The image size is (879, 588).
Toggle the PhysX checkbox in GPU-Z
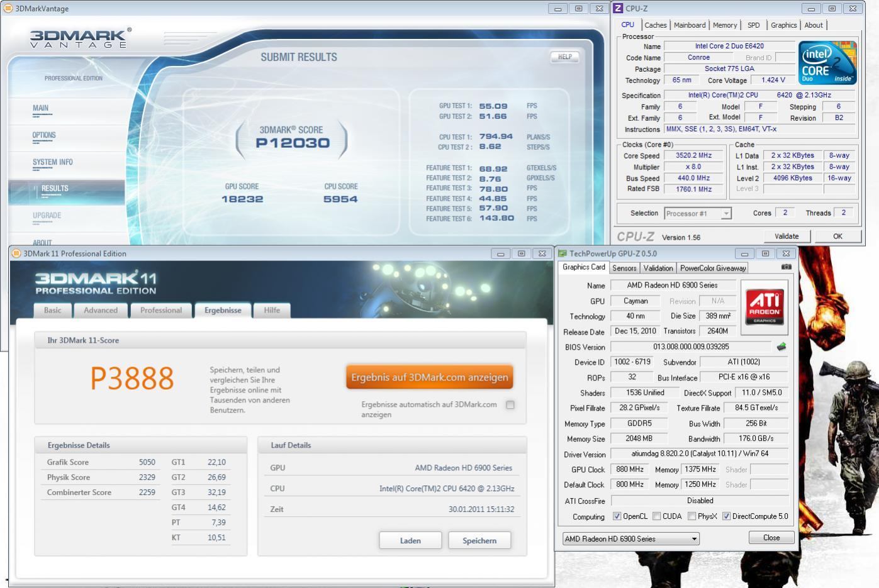[691, 516]
